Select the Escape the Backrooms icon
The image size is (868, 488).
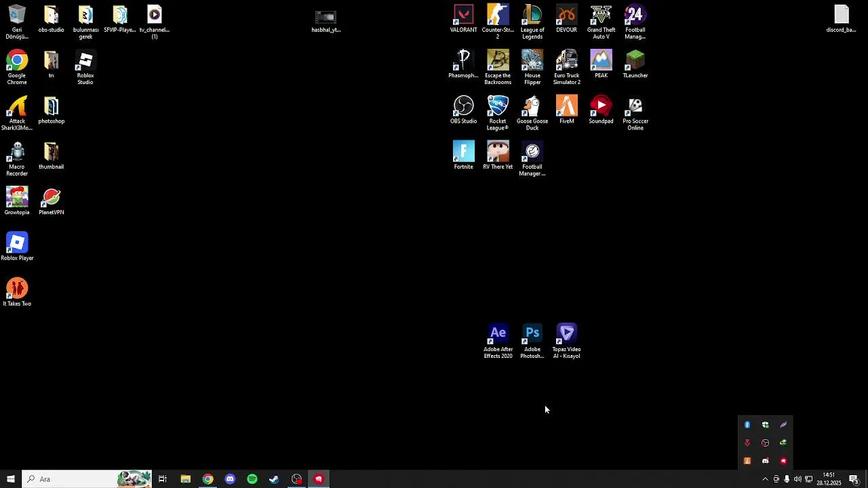pos(498,67)
